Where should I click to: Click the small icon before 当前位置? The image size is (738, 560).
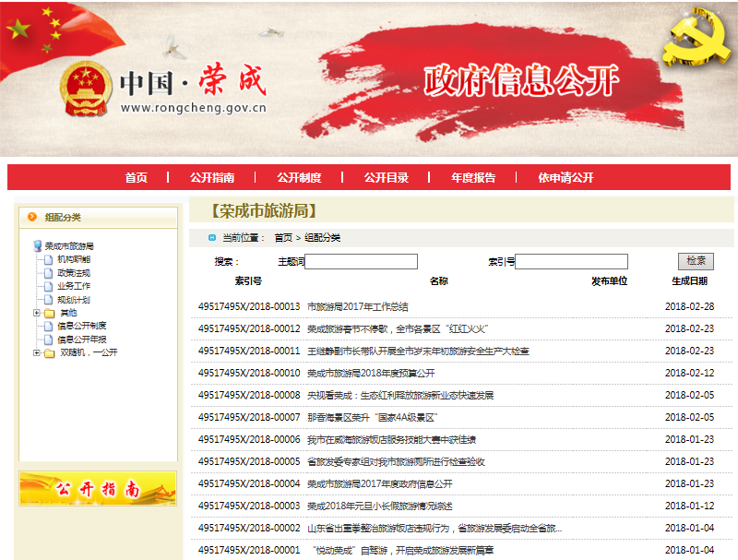coord(212,238)
